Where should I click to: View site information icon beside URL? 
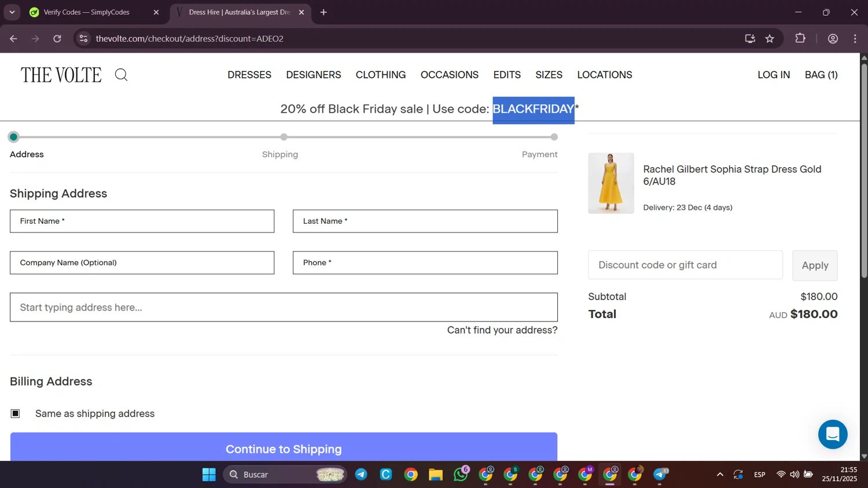(x=83, y=39)
